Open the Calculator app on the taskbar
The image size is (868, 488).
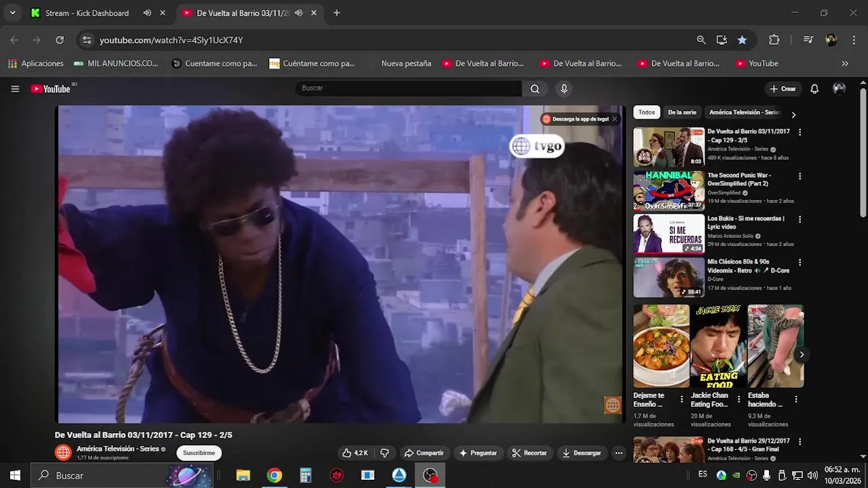pos(306,475)
